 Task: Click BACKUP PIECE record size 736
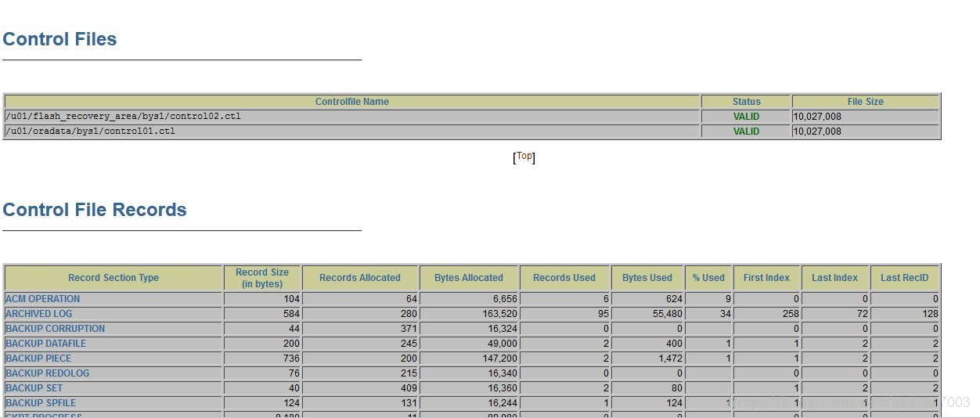click(292, 359)
